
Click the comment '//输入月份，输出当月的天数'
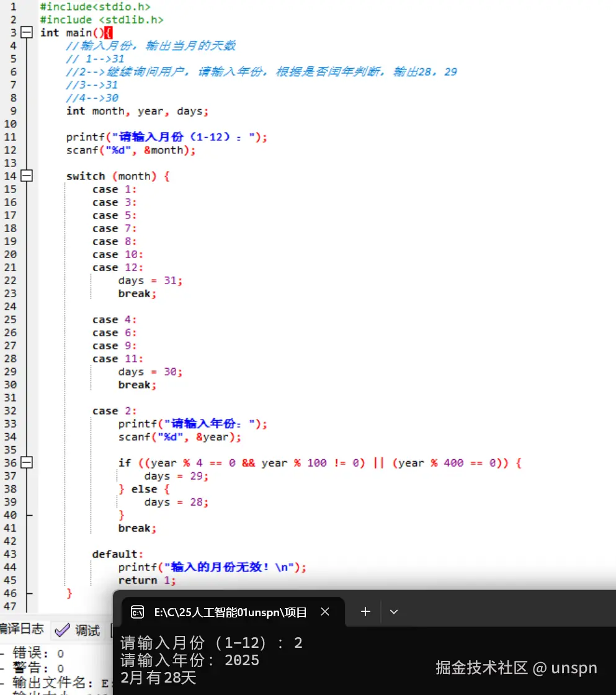(151, 46)
